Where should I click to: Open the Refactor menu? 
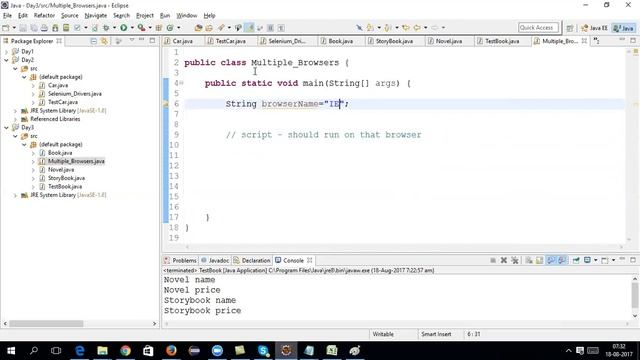click(x=44, y=16)
